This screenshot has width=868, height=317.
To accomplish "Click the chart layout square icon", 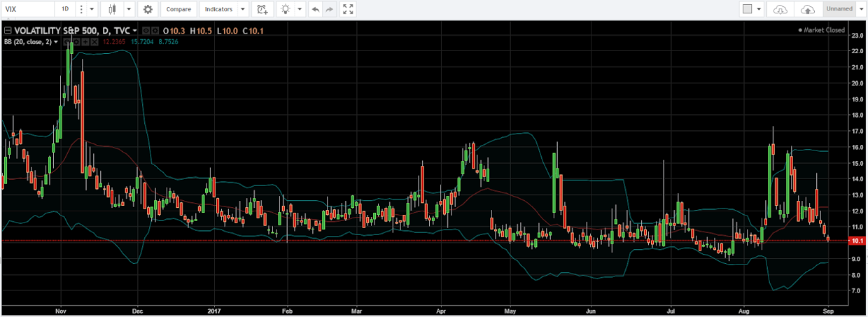I will coord(748,9).
